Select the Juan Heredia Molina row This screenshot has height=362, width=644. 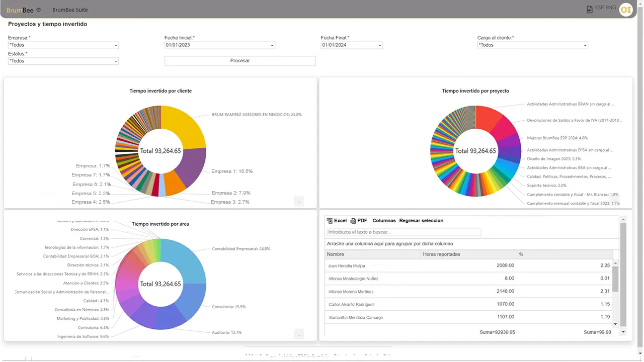pos(469,265)
